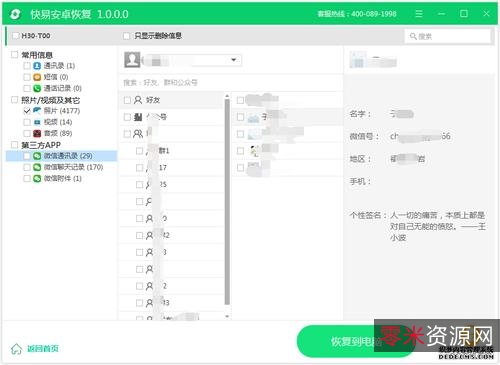
Task: Open the hamburger menu in title bar
Action: coord(419,14)
